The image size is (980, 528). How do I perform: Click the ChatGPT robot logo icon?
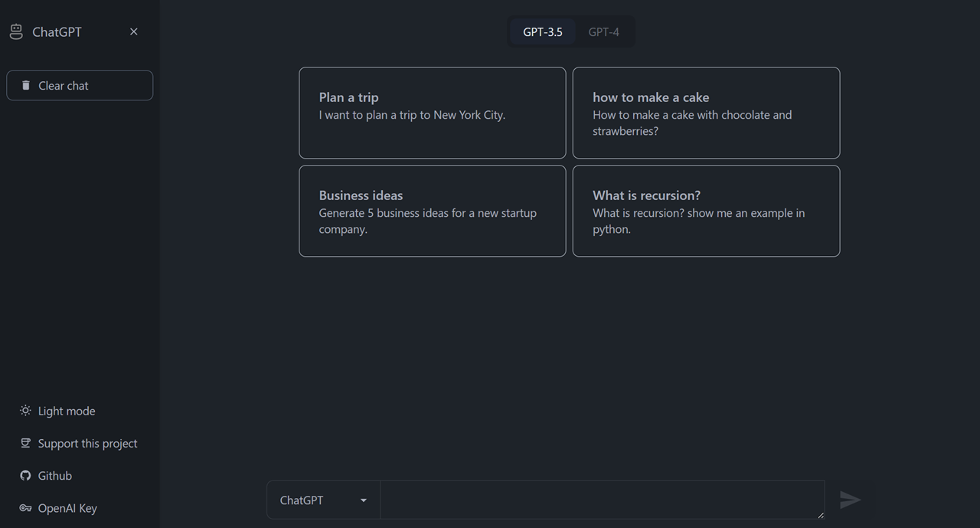pos(16,31)
